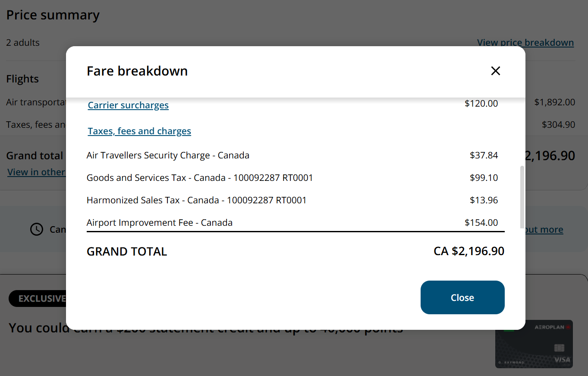
Task: Click the Aeroplan Visa card image
Action: (x=534, y=344)
